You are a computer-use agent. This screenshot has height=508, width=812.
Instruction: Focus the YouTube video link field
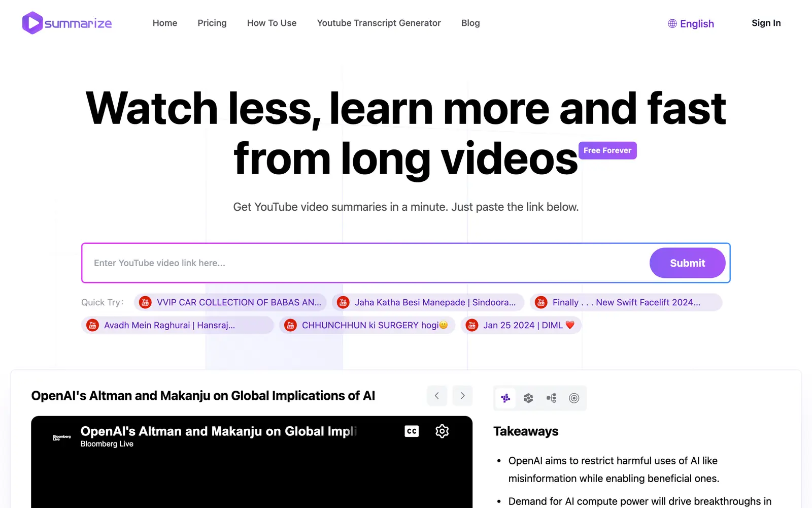point(365,263)
